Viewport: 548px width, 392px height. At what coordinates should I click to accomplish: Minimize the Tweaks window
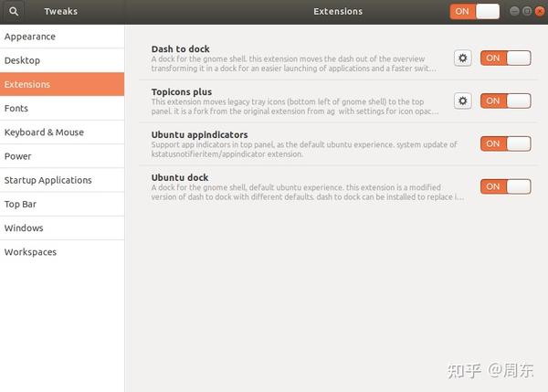coord(514,12)
